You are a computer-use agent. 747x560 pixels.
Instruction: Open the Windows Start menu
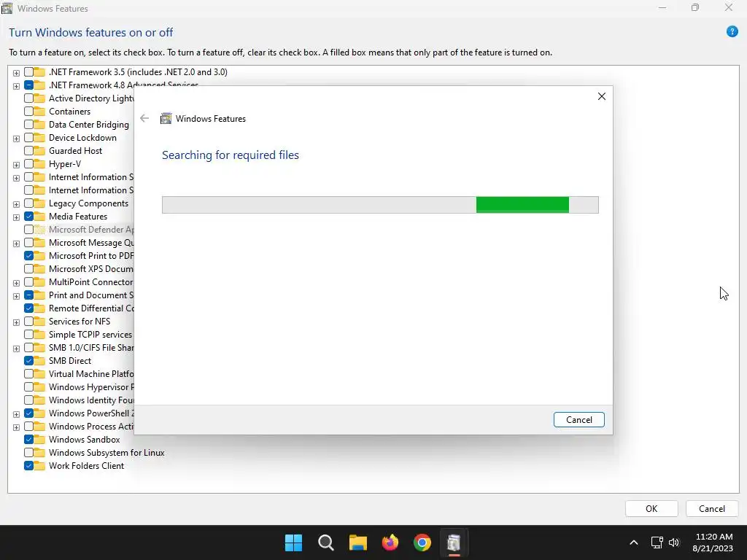(x=293, y=542)
